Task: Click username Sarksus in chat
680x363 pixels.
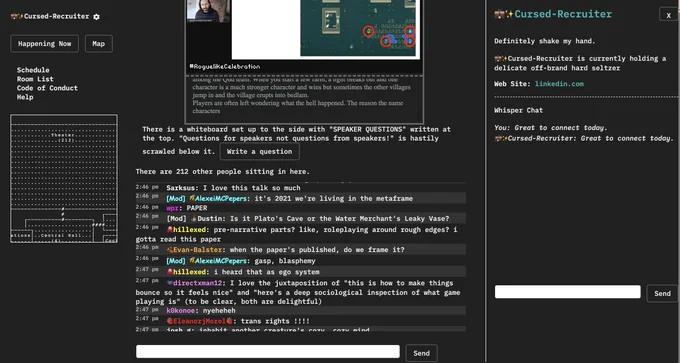Action: pos(180,188)
